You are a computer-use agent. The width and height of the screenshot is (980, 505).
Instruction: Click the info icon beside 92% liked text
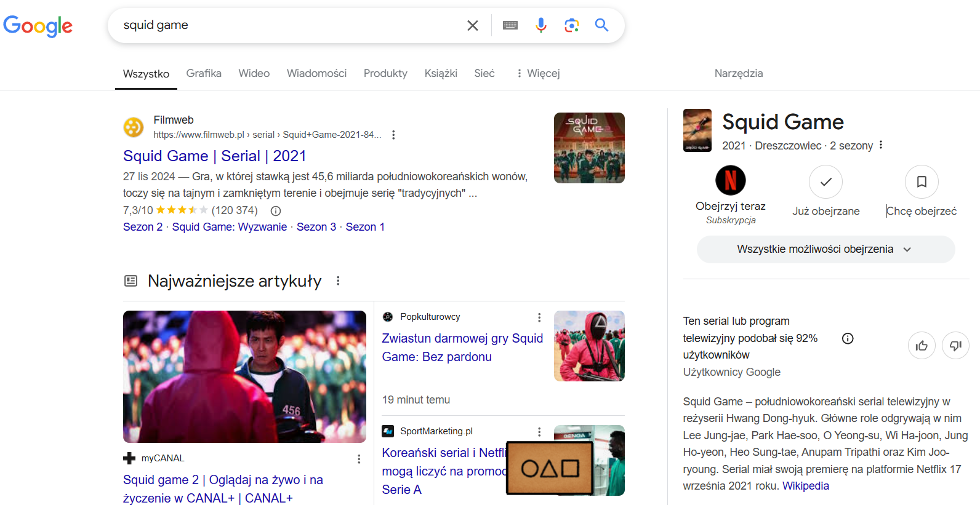coord(848,338)
